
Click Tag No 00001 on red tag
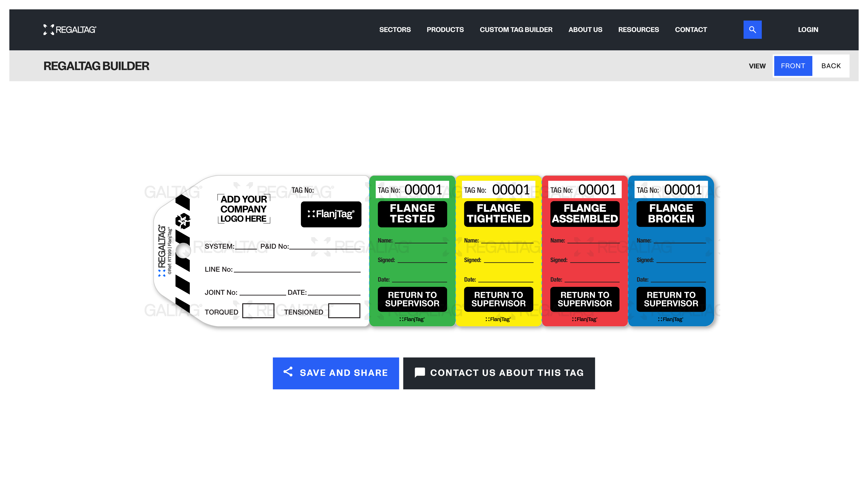pyautogui.click(x=585, y=190)
